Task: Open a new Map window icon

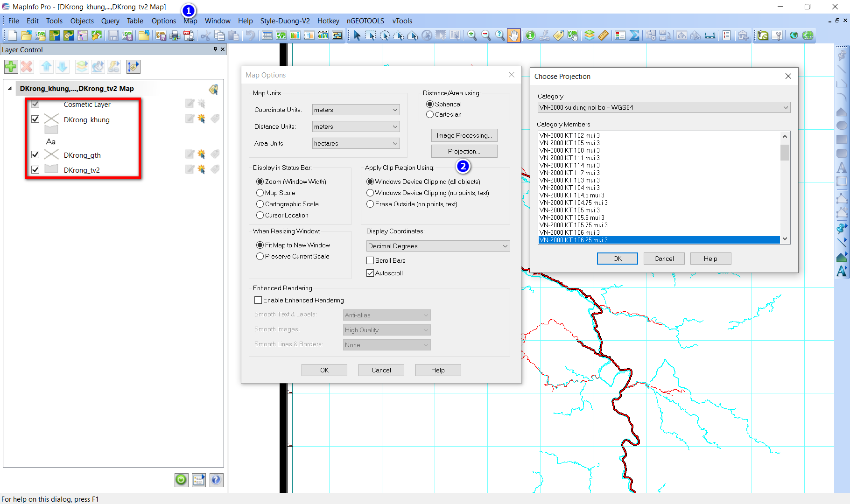Action: pyautogui.click(x=281, y=35)
